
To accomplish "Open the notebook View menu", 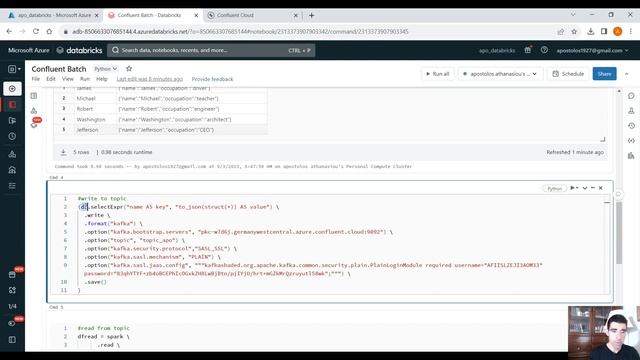I will click(x=68, y=79).
